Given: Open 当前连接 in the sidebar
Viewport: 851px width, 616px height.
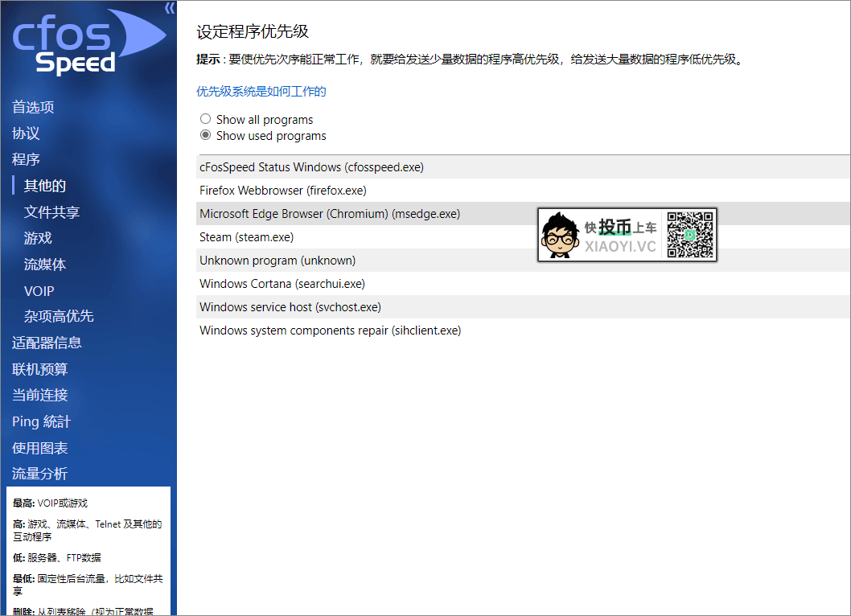Looking at the screenshot, I should pyautogui.click(x=40, y=395).
